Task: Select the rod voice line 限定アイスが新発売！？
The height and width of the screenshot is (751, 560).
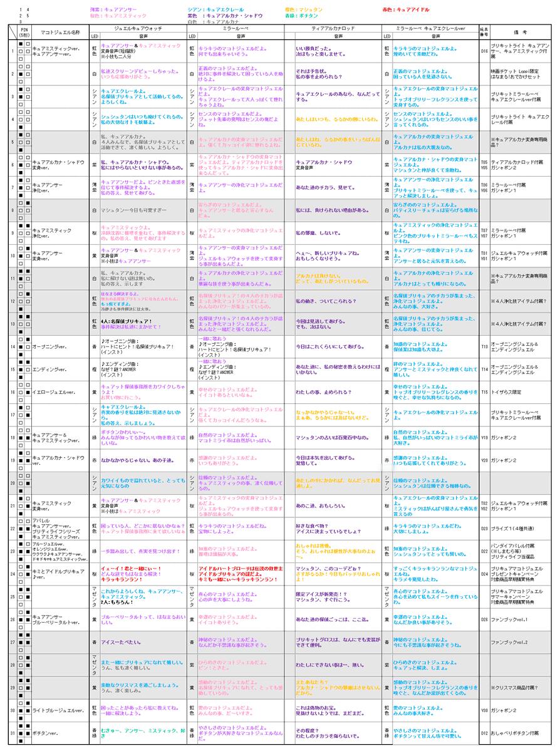Action: (x=321, y=594)
